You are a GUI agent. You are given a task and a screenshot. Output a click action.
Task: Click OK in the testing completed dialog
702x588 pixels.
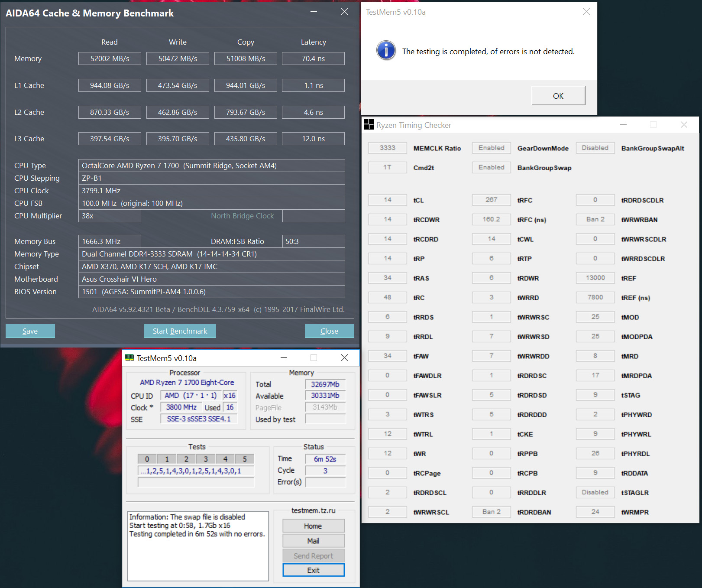[x=558, y=96]
